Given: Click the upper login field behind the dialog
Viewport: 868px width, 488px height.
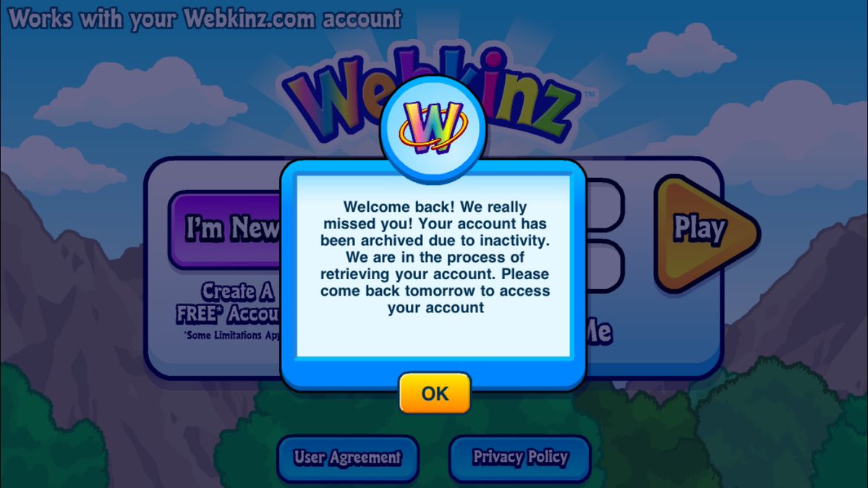Looking at the screenshot, I should 604,206.
